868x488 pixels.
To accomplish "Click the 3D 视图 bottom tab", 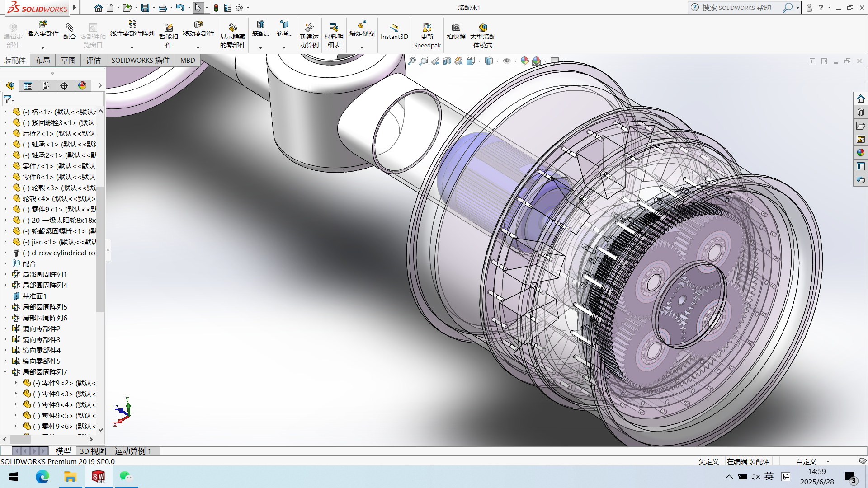I will pos(93,451).
